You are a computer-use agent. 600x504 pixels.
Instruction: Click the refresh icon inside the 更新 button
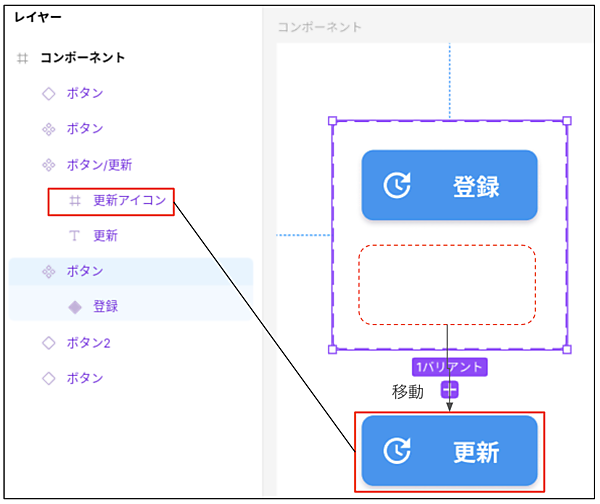[x=397, y=450]
